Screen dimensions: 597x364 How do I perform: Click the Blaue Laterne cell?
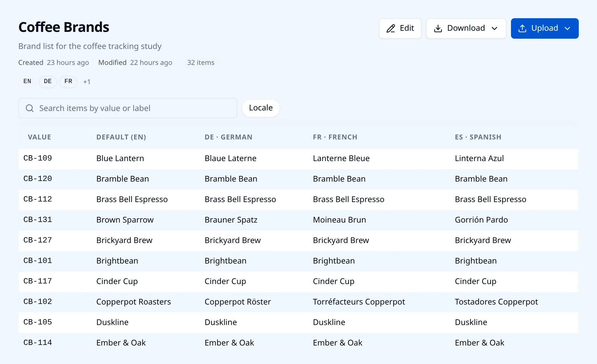(x=230, y=158)
